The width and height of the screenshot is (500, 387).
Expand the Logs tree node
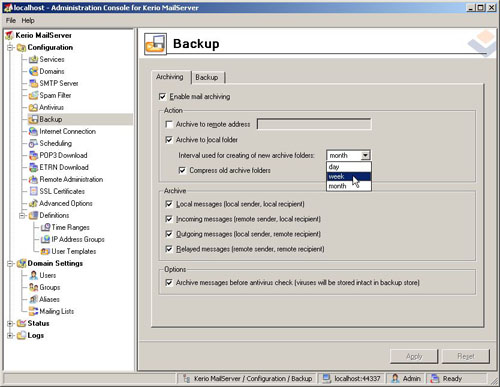pos(10,335)
